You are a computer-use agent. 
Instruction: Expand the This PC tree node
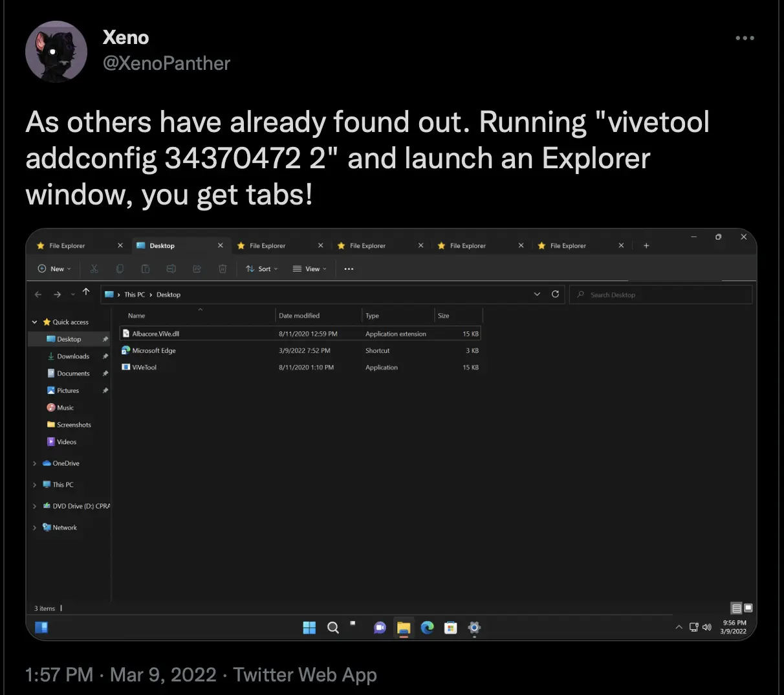pos(35,485)
